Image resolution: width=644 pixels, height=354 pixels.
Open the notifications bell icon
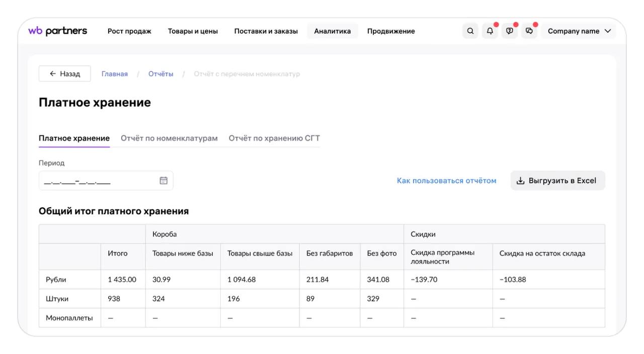pos(490,31)
